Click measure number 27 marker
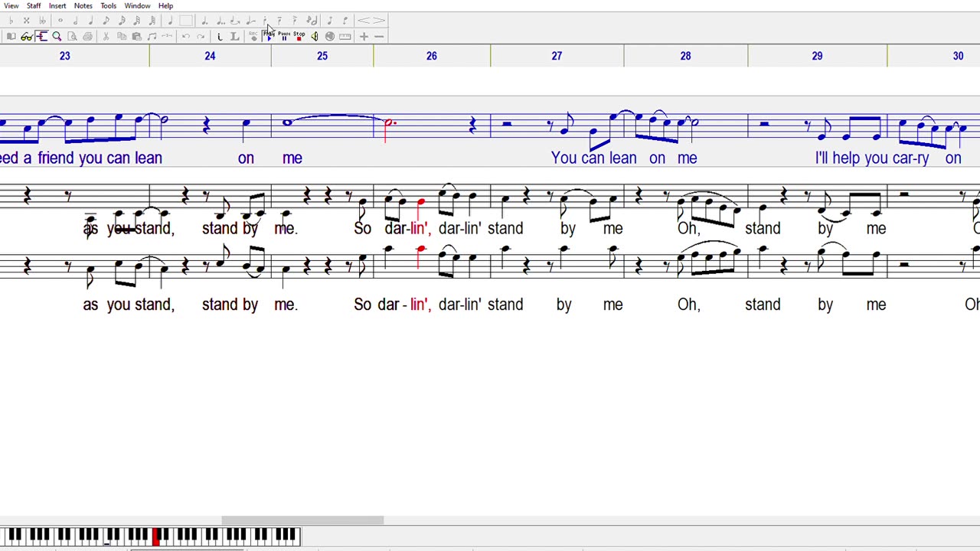This screenshot has width=980, height=551. coord(557,56)
